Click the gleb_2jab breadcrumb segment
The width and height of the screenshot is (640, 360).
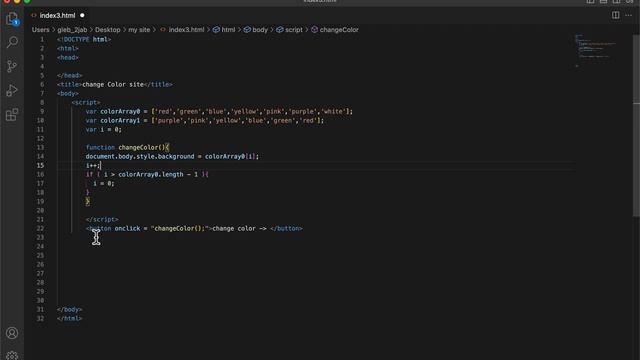(72, 30)
